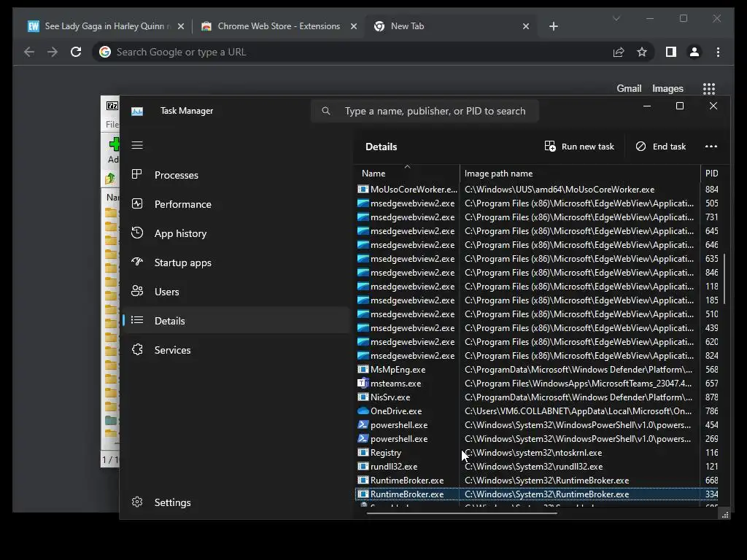Select the Registry process row

(537, 453)
